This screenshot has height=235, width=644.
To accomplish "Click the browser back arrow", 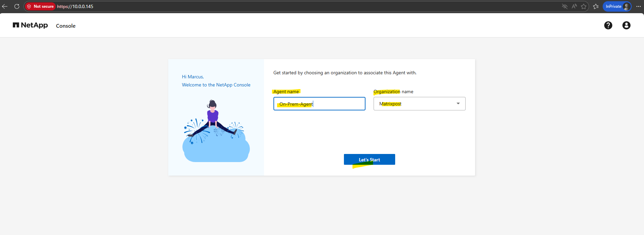I will 5,6.
